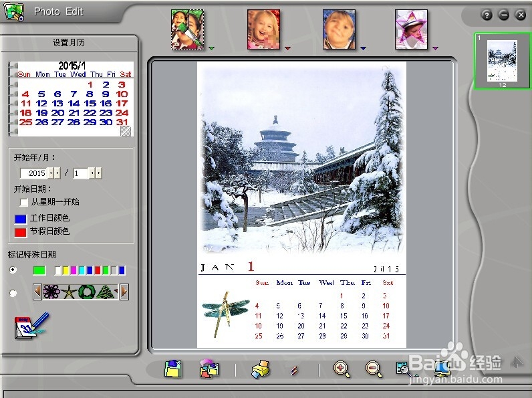Image resolution: width=532 pixels, height=398 pixels.
Task: Click the save file folder toolbar icon
Action: (173, 369)
